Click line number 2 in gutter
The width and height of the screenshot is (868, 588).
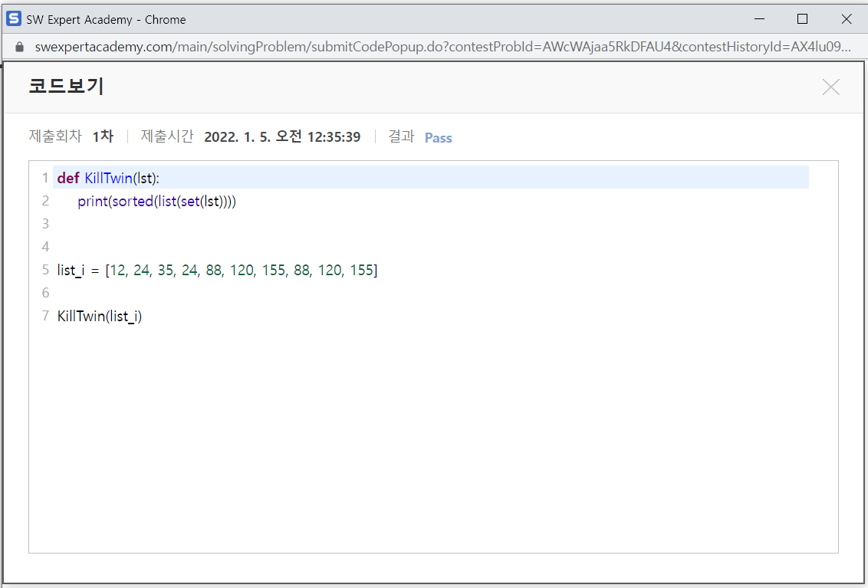tap(45, 201)
